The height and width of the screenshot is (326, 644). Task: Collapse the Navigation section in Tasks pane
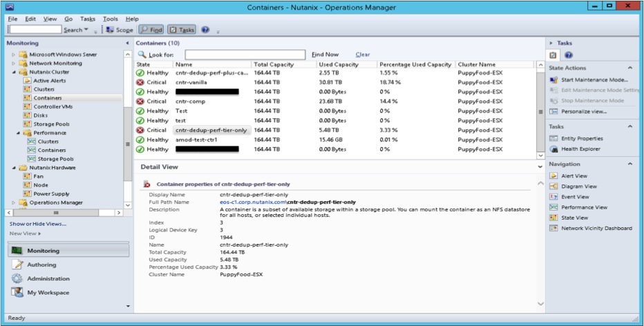point(630,164)
